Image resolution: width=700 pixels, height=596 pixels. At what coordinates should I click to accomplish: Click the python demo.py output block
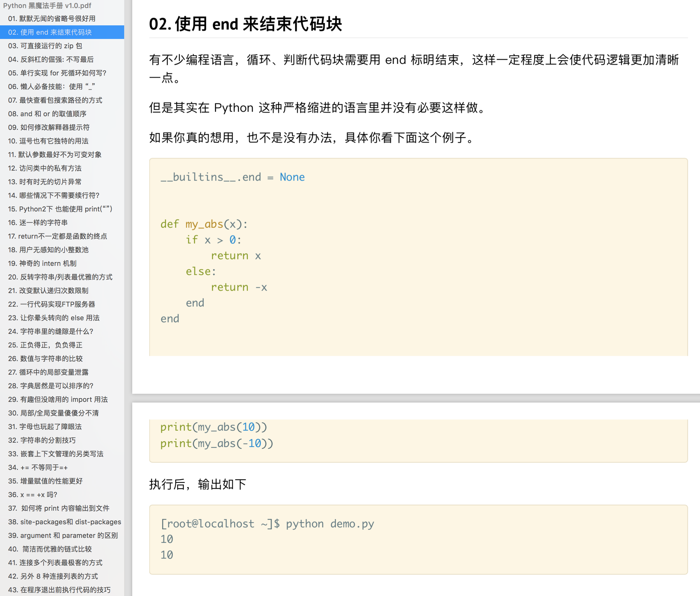418,539
